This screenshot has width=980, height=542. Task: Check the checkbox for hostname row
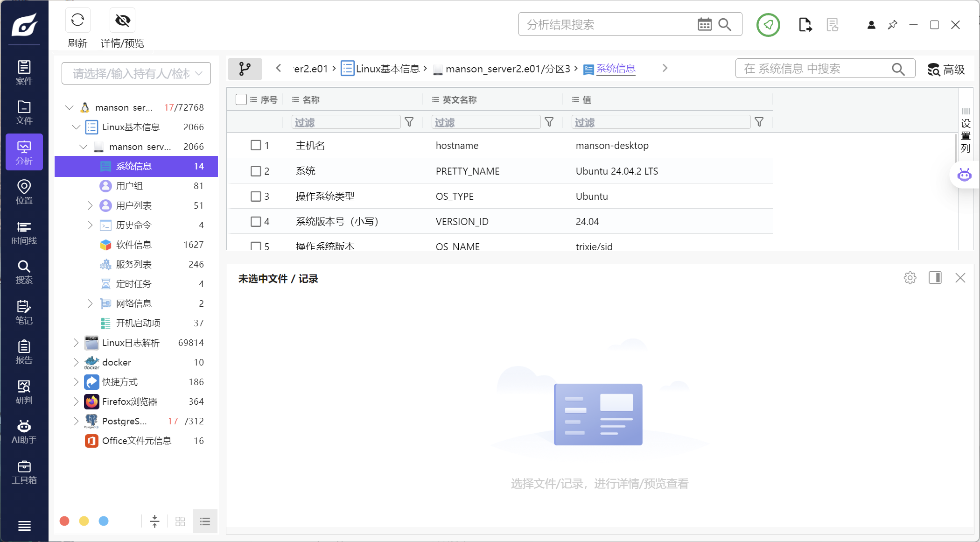pyautogui.click(x=256, y=145)
